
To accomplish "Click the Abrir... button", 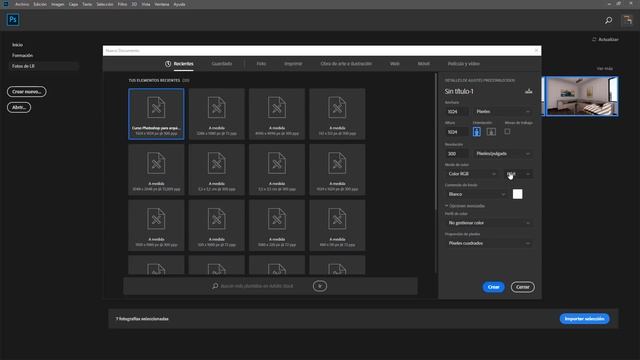I will (x=19, y=107).
